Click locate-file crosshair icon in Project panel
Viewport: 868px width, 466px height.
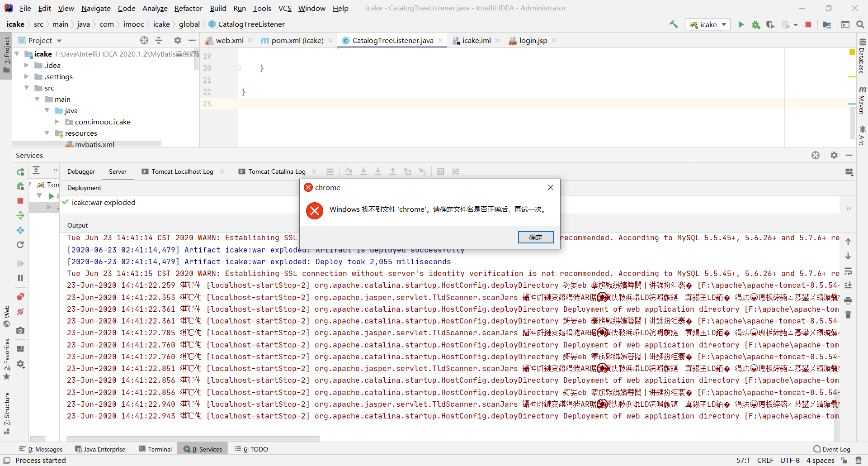144,40
